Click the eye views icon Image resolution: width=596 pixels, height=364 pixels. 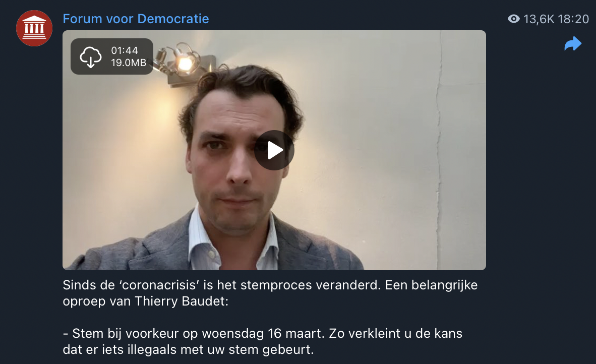tap(513, 19)
